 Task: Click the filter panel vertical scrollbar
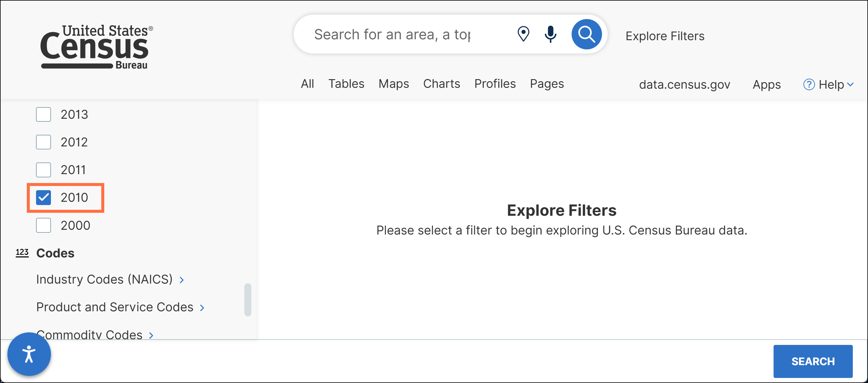click(248, 300)
